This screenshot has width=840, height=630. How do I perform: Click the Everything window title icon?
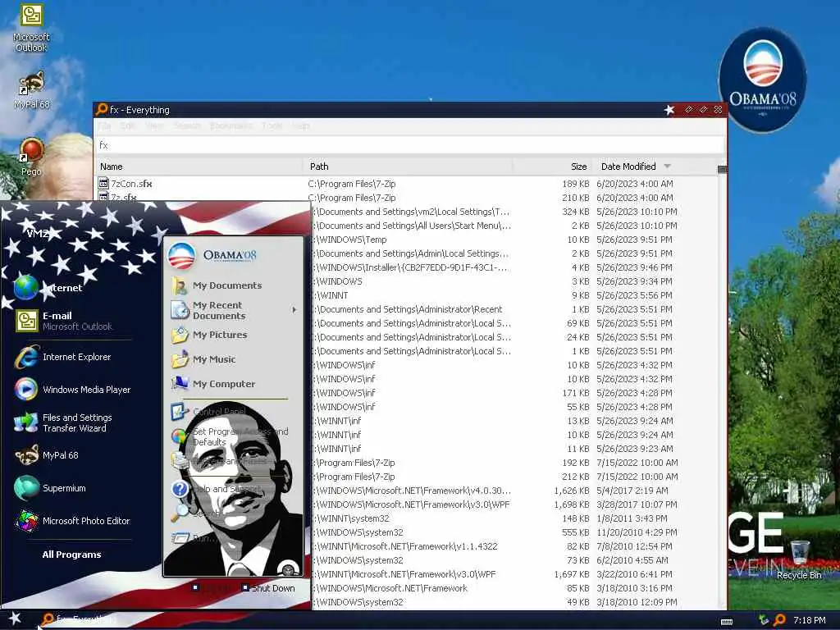coord(102,109)
